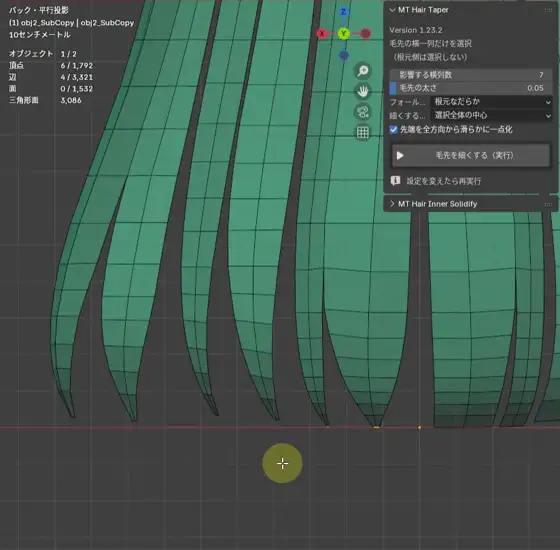This screenshot has width=560, height=550.
Task: Click the play icon on execute button
Action: (400, 156)
